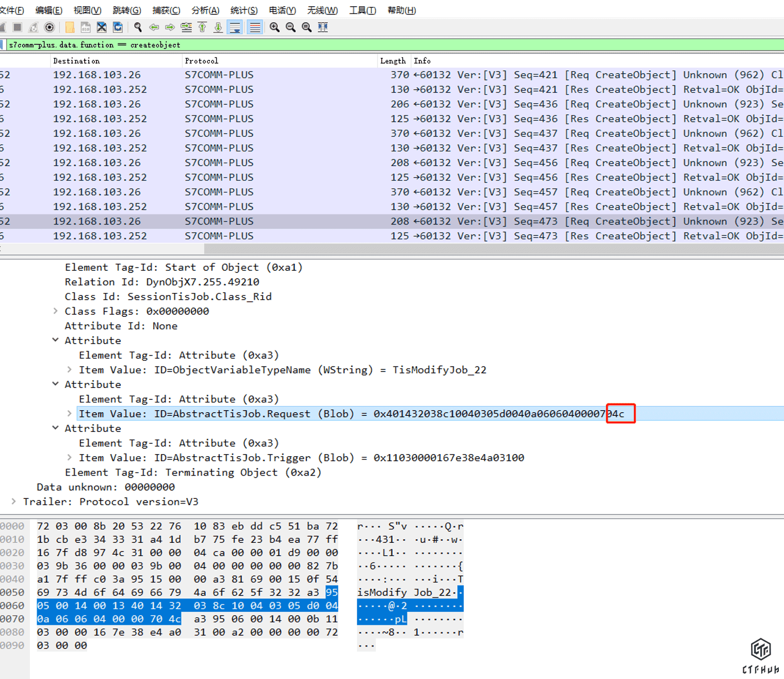Open the capture options gear icon
The image size is (784, 679).
50,27
